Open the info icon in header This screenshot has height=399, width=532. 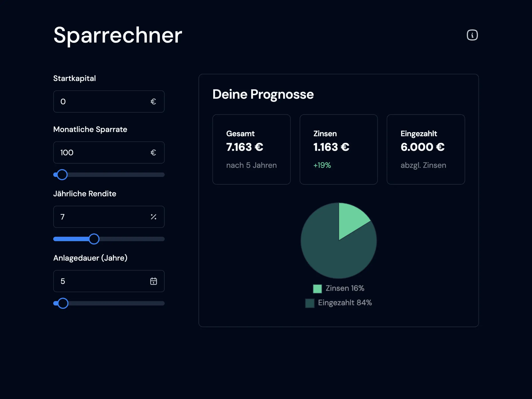tap(472, 35)
